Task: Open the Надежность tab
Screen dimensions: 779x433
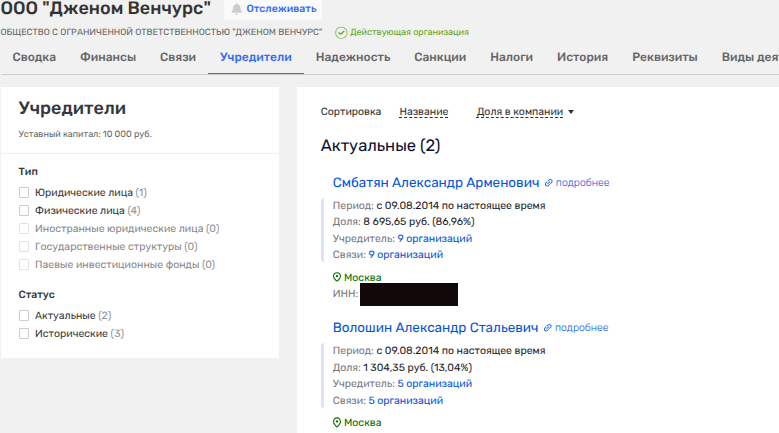Action: pos(352,57)
